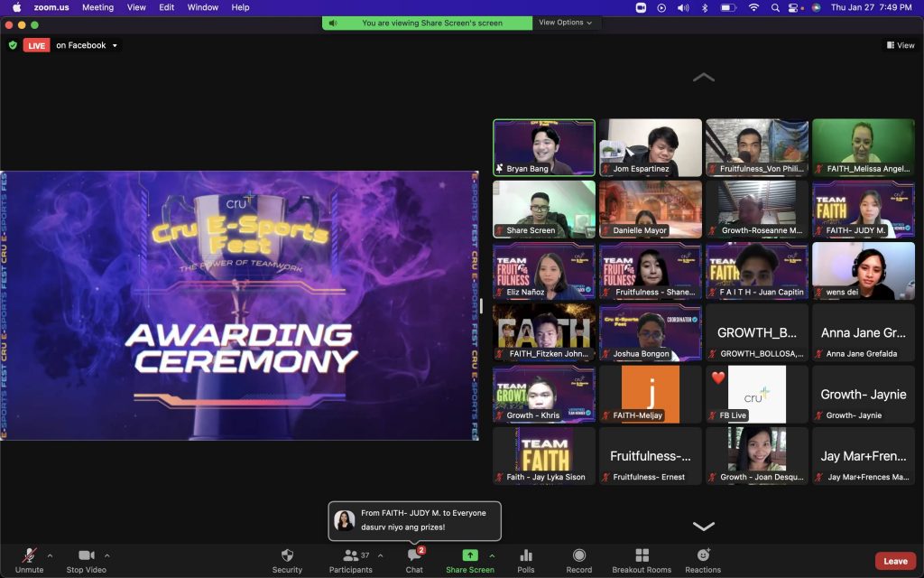Image resolution: width=924 pixels, height=578 pixels.
Task: Start recording with the Record icon
Action: click(579, 555)
